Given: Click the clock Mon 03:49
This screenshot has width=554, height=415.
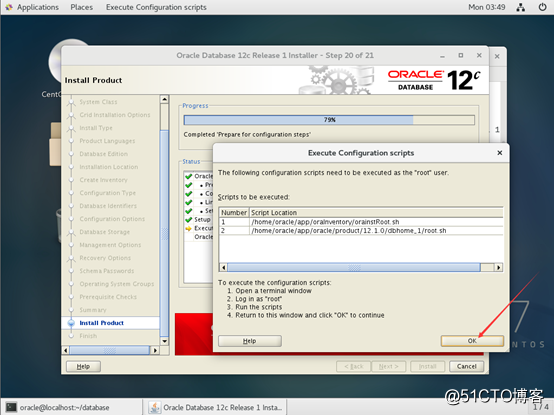Looking at the screenshot, I should pos(487,7).
